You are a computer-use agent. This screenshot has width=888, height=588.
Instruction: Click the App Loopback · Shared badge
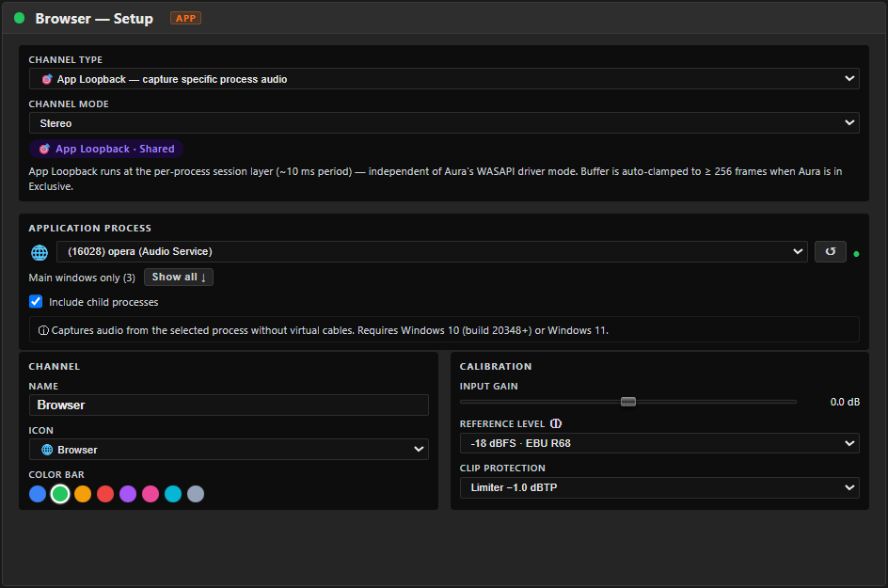pyautogui.click(x=106, y=149)
